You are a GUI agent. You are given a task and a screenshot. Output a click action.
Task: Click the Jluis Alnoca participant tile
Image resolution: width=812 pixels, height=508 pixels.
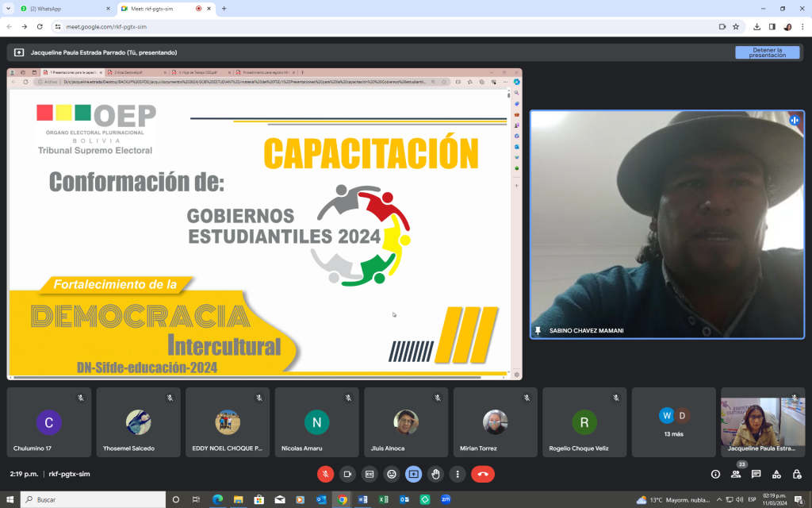tap(406, 422)
